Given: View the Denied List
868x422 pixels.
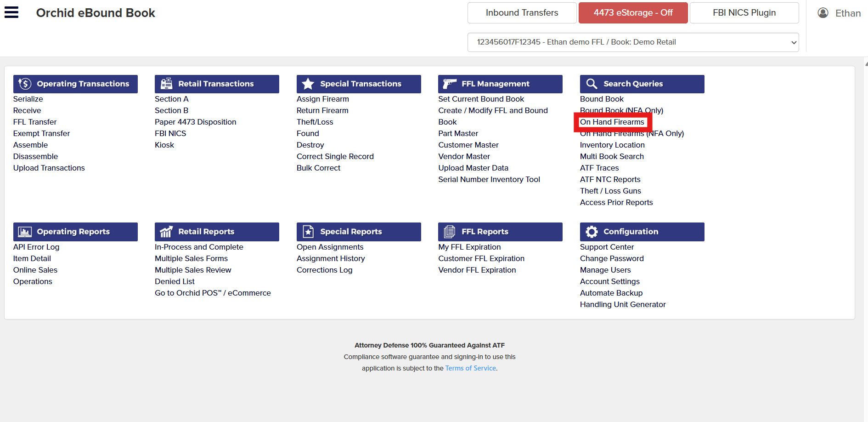Looking at the screenshot, I should (x=175, y=281).
